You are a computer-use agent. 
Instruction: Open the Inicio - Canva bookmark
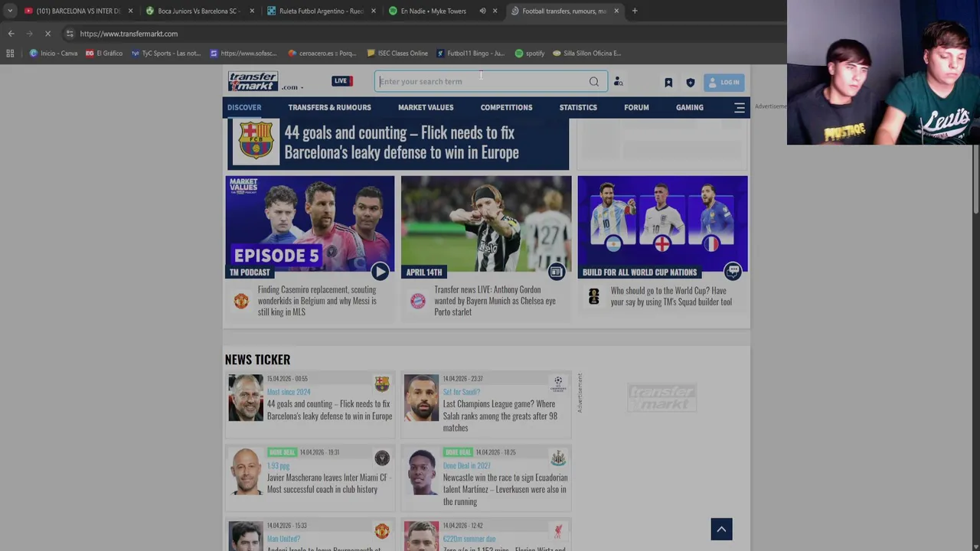pyautogui.click(x=54, y=54)
